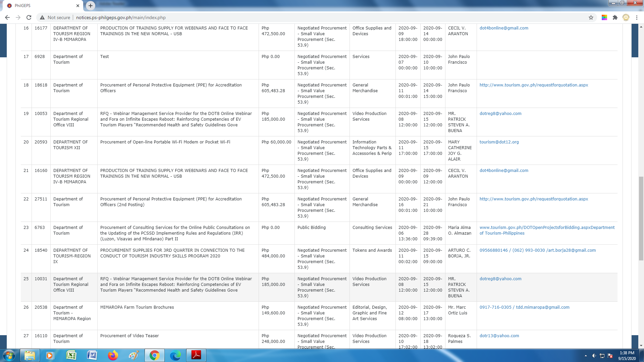Open tdd.mimaropa@gmail.com contact link
Image resolution: width=644 pixels, height=362 pixels.
(524, 307)
